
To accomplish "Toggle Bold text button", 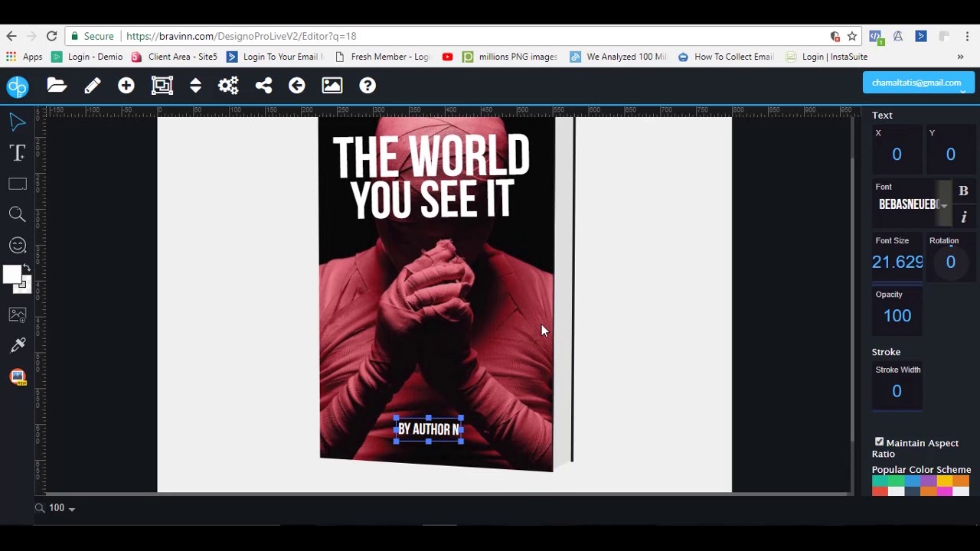I will 963,191.
